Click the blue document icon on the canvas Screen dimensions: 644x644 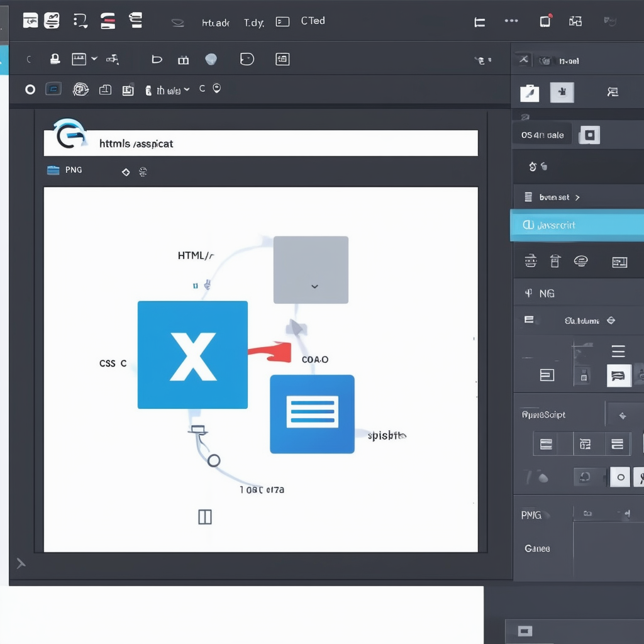(312, 414)
